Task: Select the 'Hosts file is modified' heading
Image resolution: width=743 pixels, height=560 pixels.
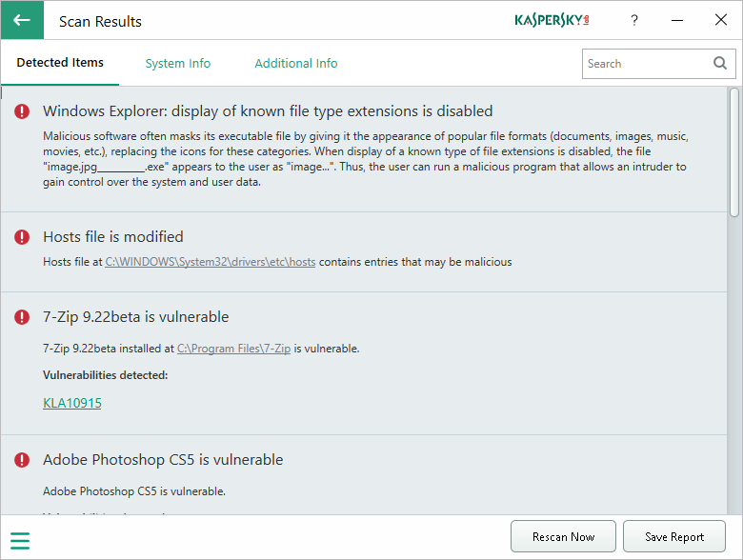Action: pos(112,237)
